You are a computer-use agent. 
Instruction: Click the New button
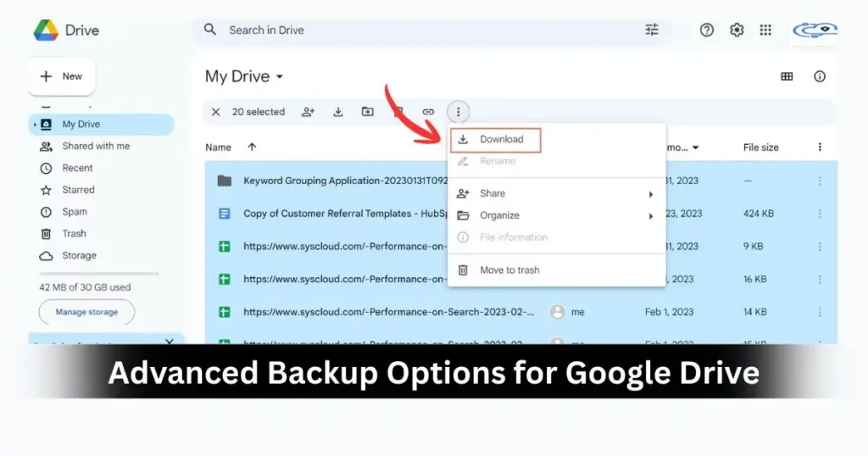(x=61, y=76)
